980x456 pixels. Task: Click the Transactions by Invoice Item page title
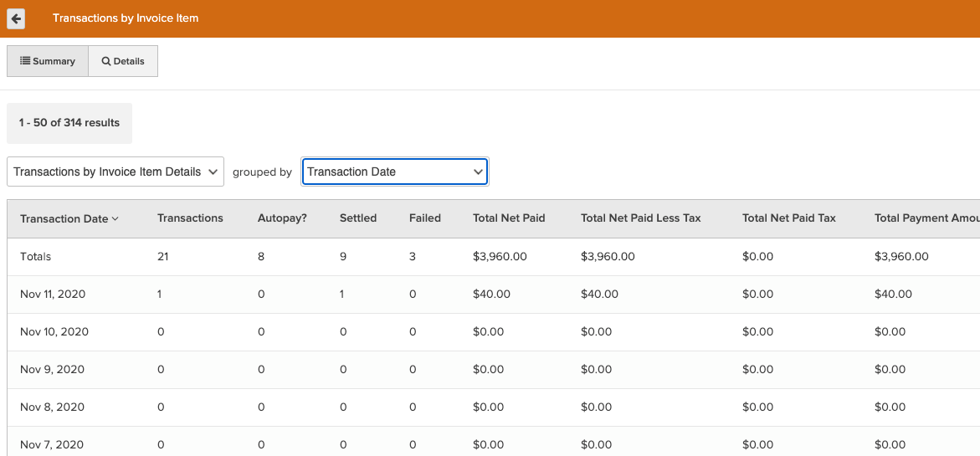(126, 18)
